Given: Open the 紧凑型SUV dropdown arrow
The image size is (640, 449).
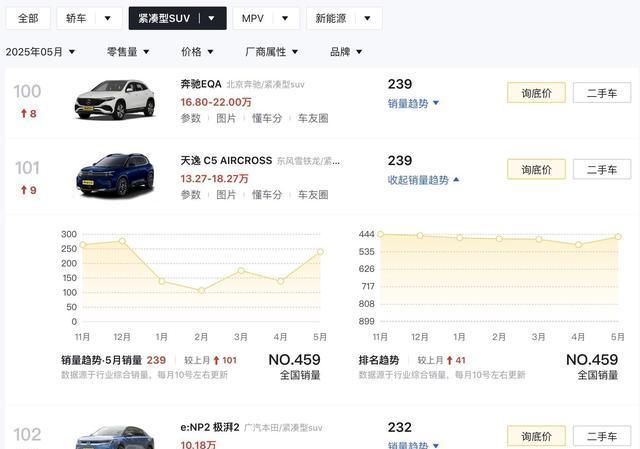Looking at the screenshot, I should point(211,18).
